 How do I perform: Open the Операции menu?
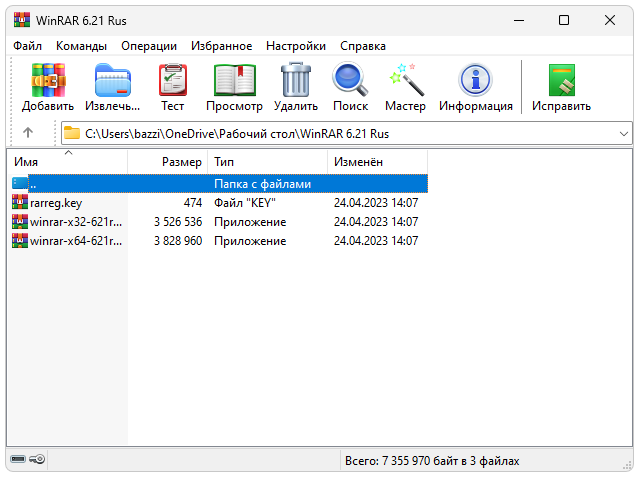pyautogui.click(x=149, y=46)
